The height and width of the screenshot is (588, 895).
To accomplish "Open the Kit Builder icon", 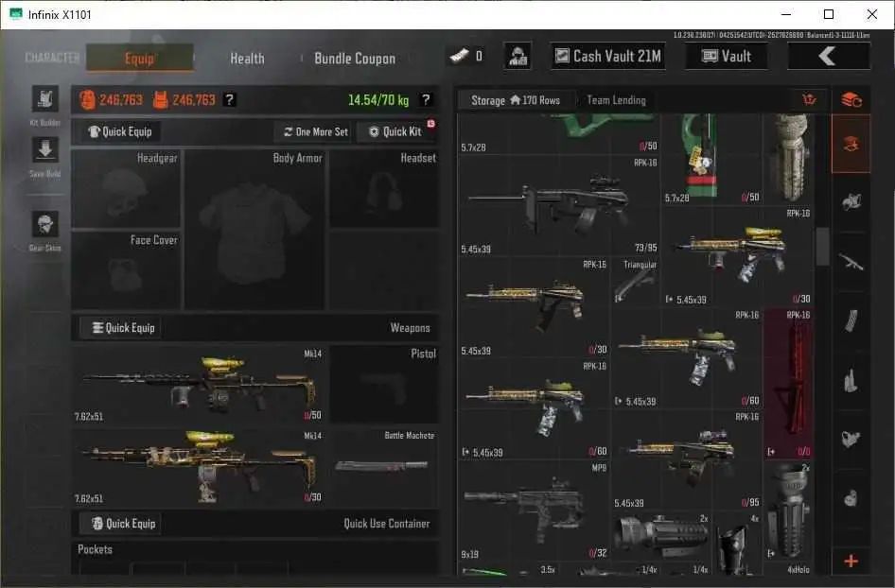I will point(45,100).
